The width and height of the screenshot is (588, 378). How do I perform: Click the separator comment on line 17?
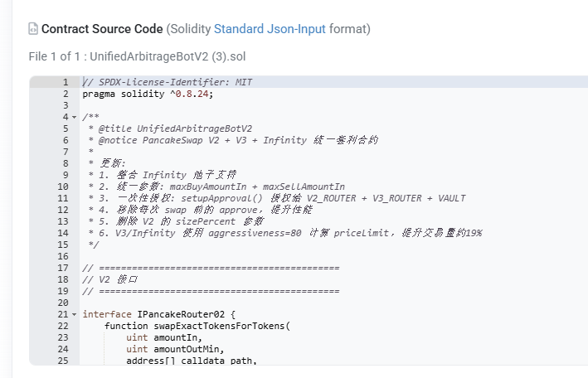point(211,268)
